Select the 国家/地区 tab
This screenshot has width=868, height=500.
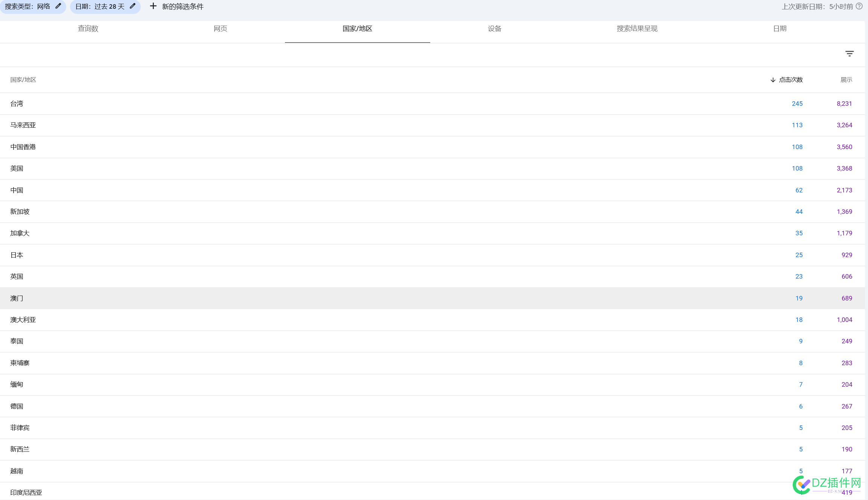point(357,29)
